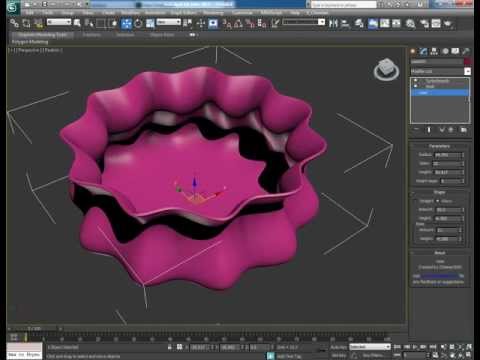Toggle the Select and Manipulate tool
Viewport: 480px width, 360px height.
[201, 23]
